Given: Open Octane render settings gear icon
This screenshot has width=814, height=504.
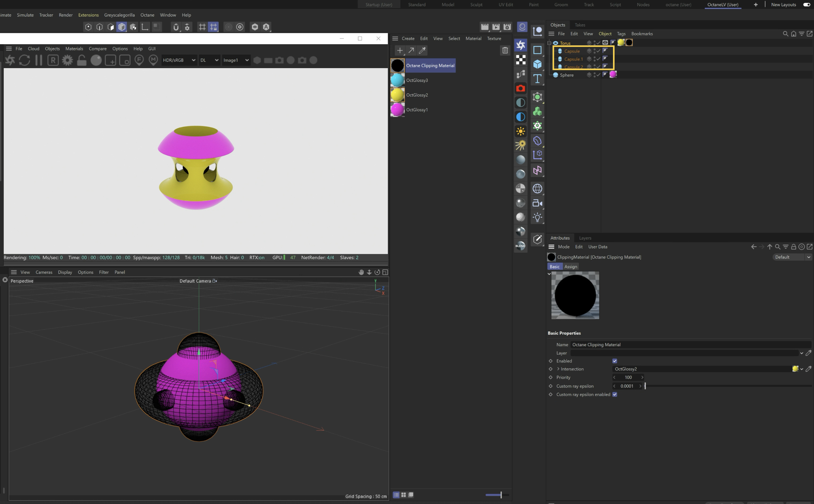Looking at the screenshot, I should click(67, 60).
